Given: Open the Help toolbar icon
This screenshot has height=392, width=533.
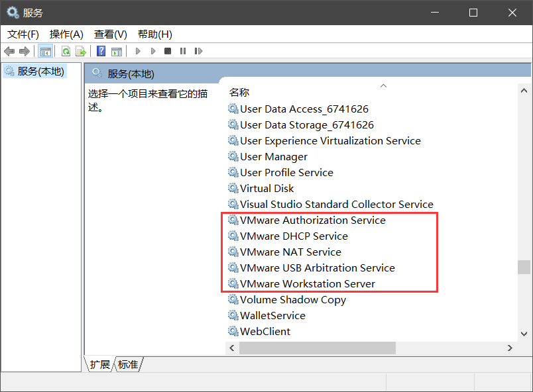Looking at the screenshot, I should tap(101, 51).
